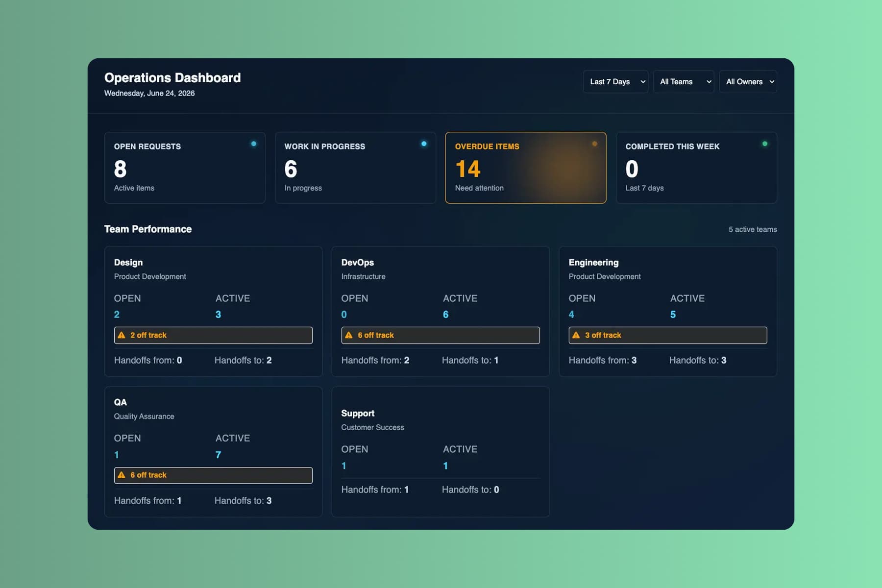Click the work in progress count 6
Viewport: 882px width, 588px height.
tap(291, 169)
